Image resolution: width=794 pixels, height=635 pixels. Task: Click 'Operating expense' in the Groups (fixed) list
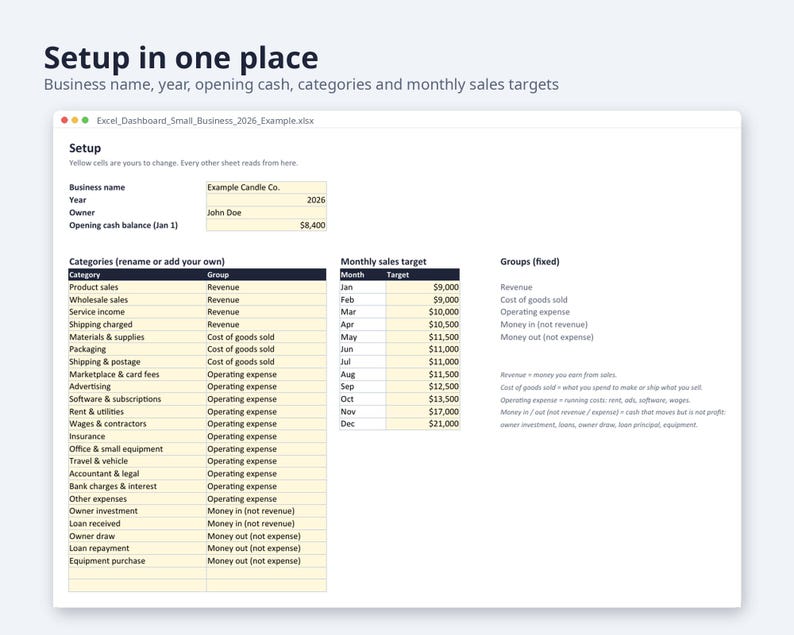[535, 312]
